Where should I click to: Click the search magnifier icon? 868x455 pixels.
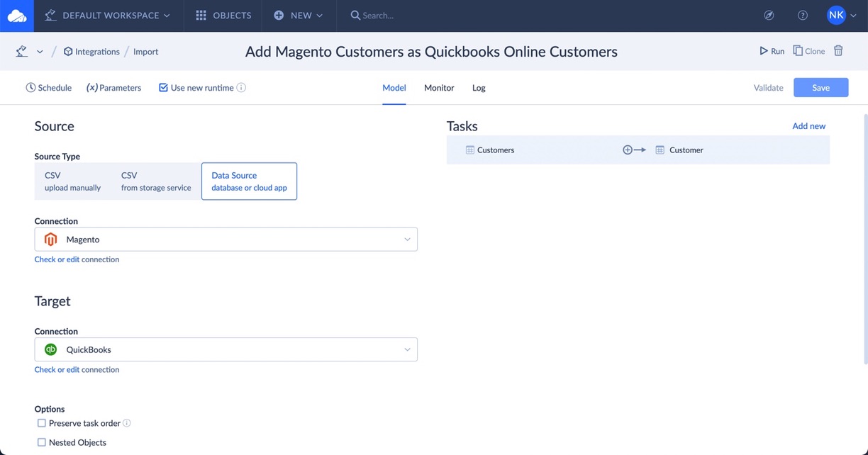point(355,16)
